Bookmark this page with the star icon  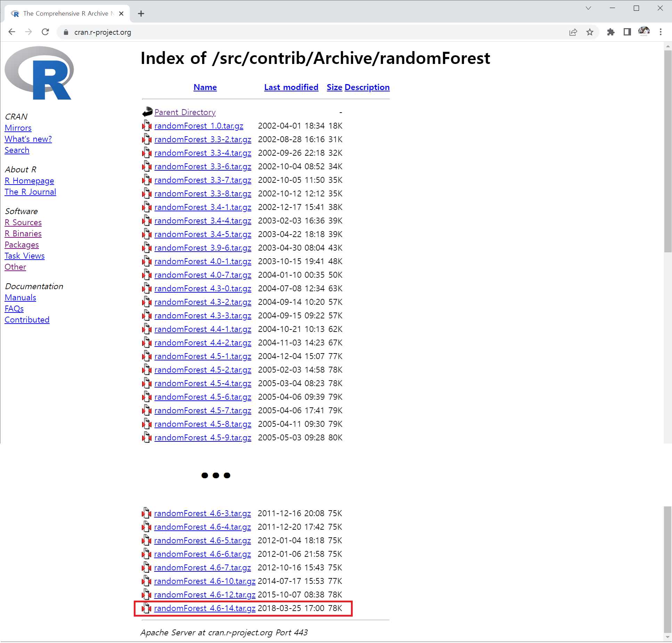click(x=590, y=32)
